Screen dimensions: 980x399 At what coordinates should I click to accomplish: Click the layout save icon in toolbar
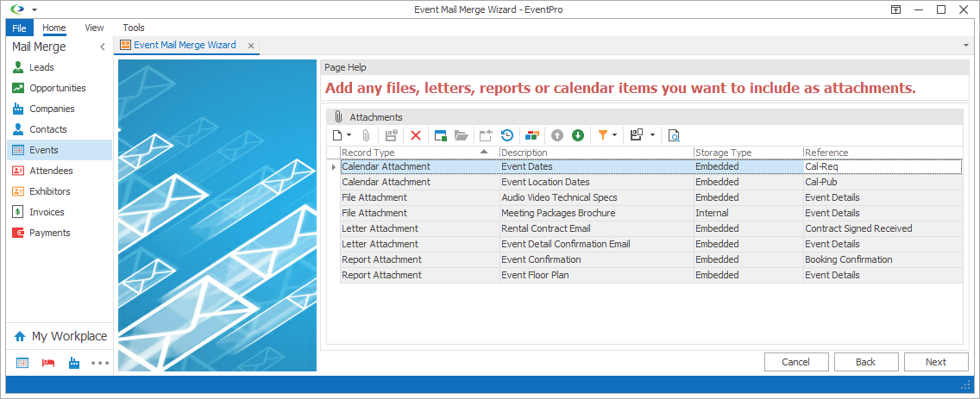point(637,135)
